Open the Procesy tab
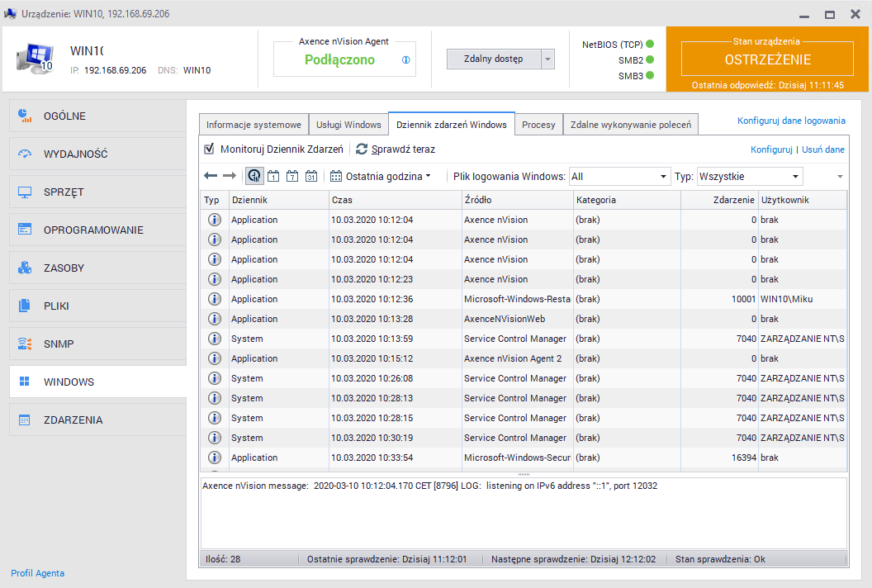This screenshot has width=872, height=588. pyautogui.click(x=538, y=125)
